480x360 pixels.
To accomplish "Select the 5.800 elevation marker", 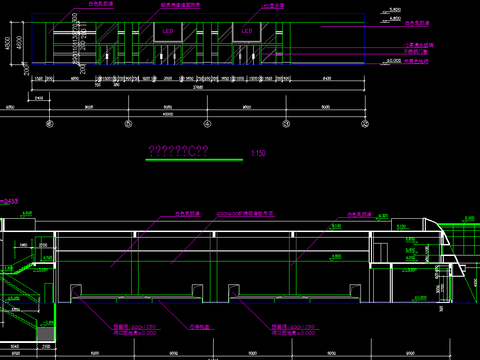I will [395, 10].
